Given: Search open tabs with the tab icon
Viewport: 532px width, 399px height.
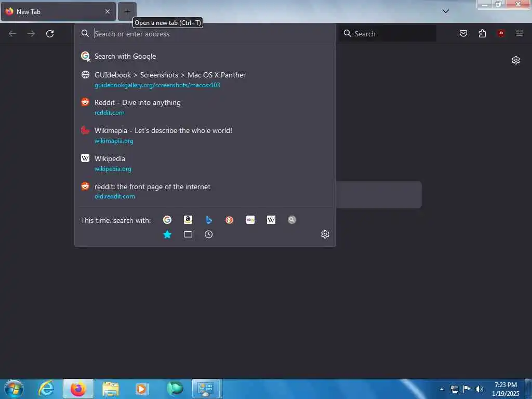Looking at the screenshot, I should [188, 234].
